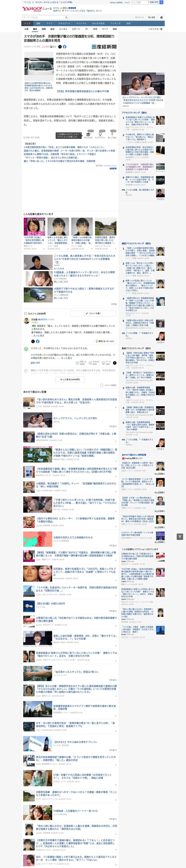Select the ランキング navigation tab
This screenshot has width=186, height=868.
[116, 24]
